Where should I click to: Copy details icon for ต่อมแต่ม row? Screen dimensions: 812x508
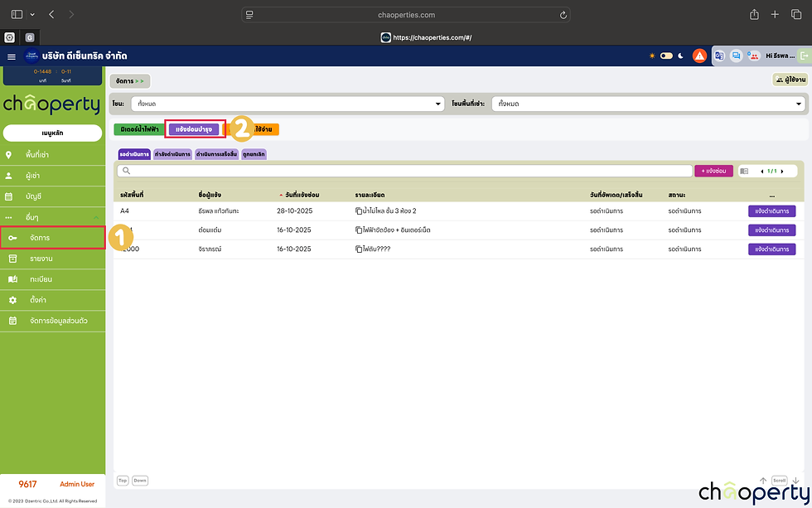pyautogui.click(x=358, y=230)
